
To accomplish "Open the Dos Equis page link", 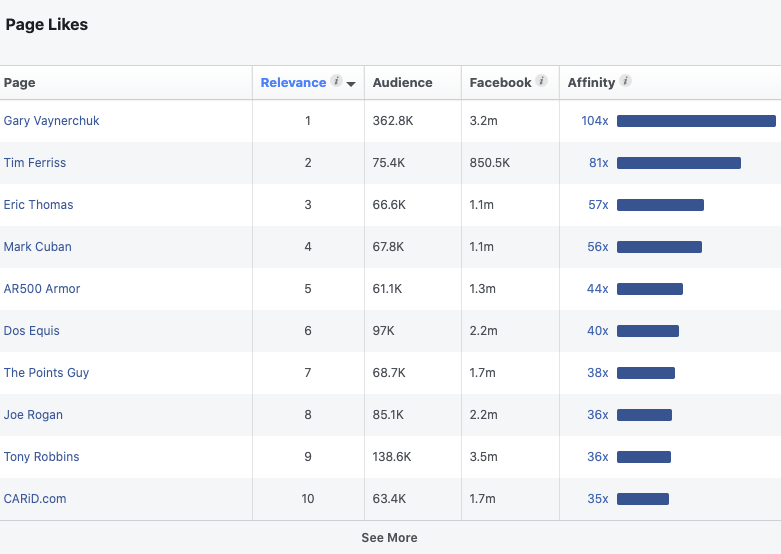I will tap(31, 331).
